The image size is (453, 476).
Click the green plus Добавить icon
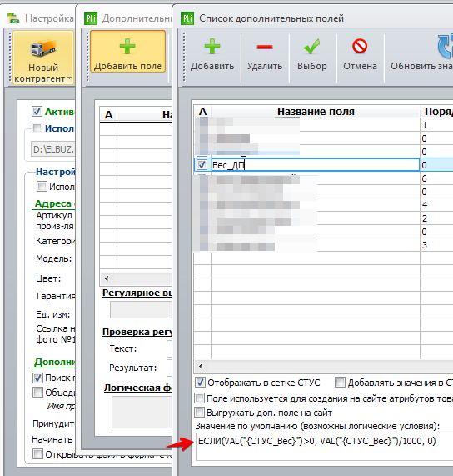212,47
